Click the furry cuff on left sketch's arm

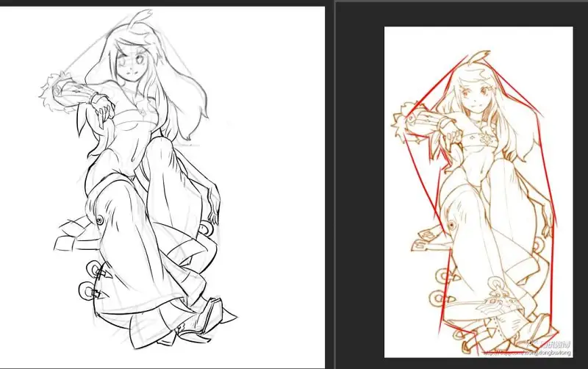(x=52, y=91)
